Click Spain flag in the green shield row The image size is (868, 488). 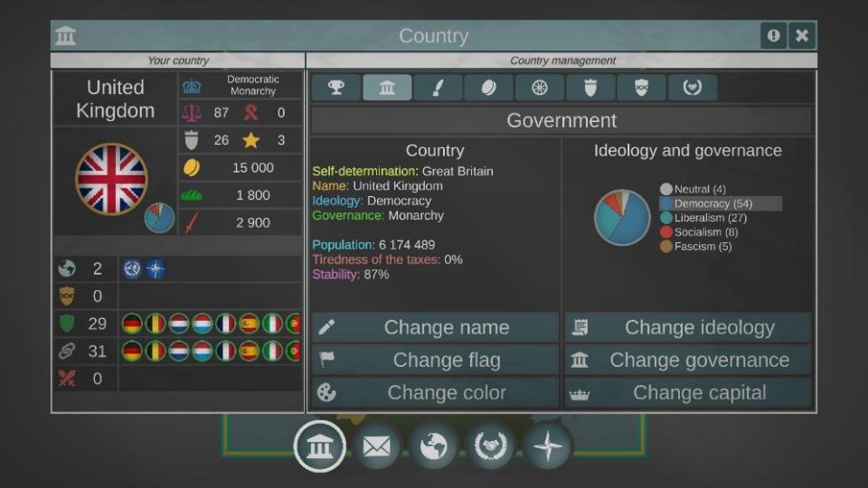coord(250,324)
